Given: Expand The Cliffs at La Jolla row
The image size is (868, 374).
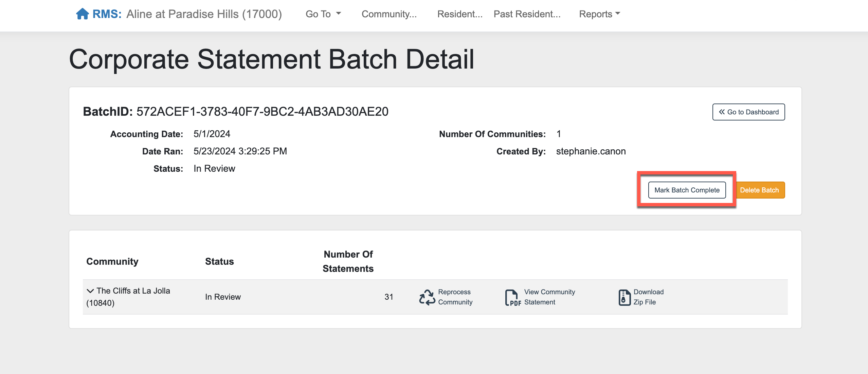Looking at the screenshot, I should [x=90, y=291].
